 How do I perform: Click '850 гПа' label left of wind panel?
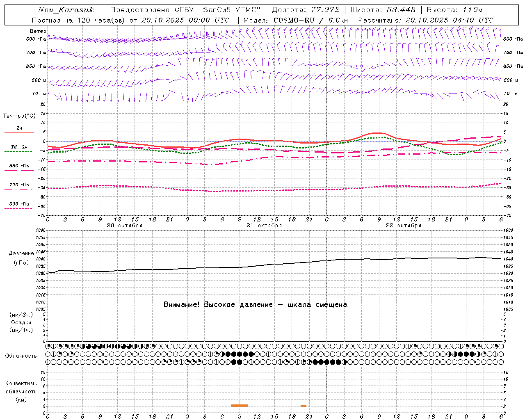tap(36, 66)
